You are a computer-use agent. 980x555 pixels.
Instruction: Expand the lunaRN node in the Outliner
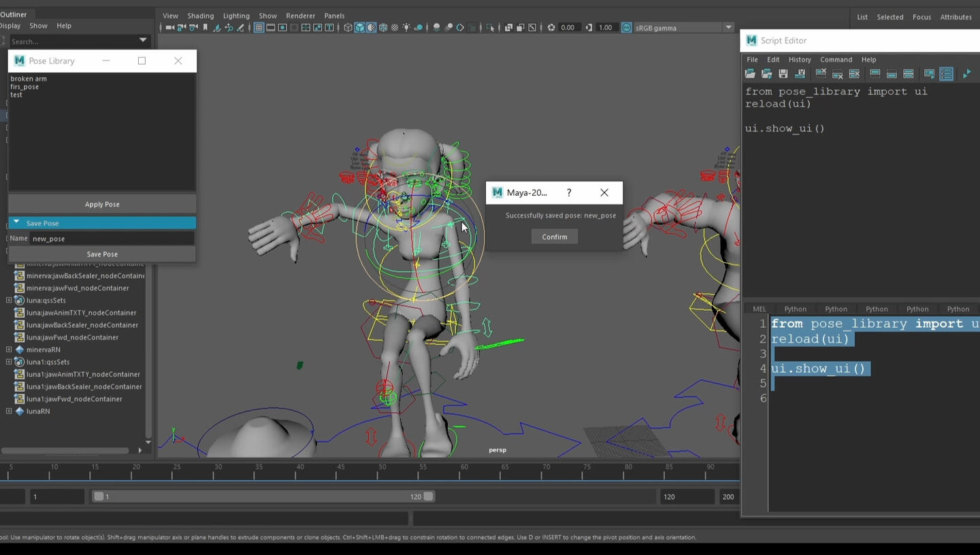tap(9, 411)
